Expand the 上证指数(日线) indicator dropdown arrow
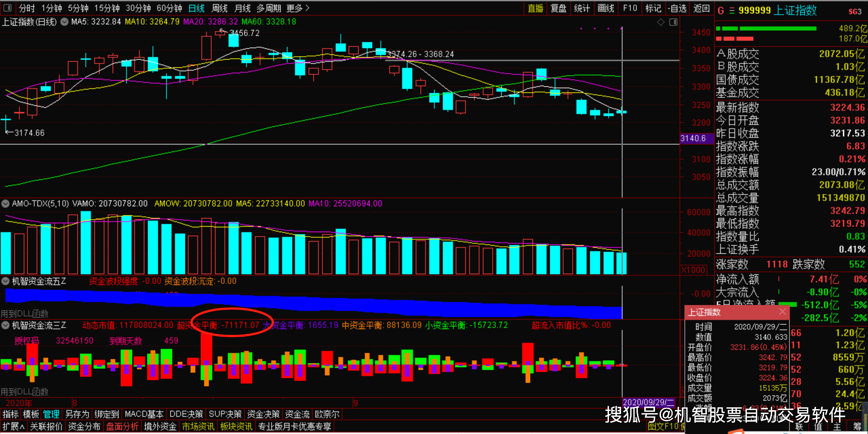The image size is (868, 434). (64, 22)
